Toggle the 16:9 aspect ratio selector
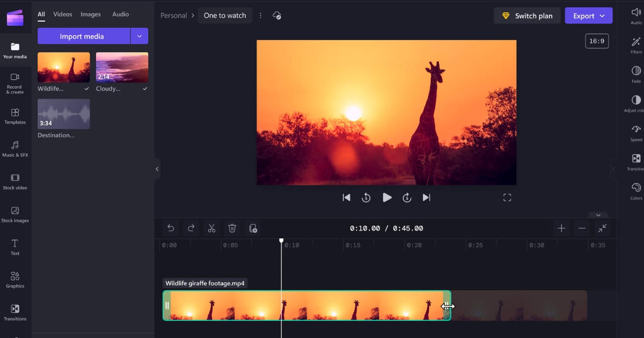 click(x=597, y=41)
